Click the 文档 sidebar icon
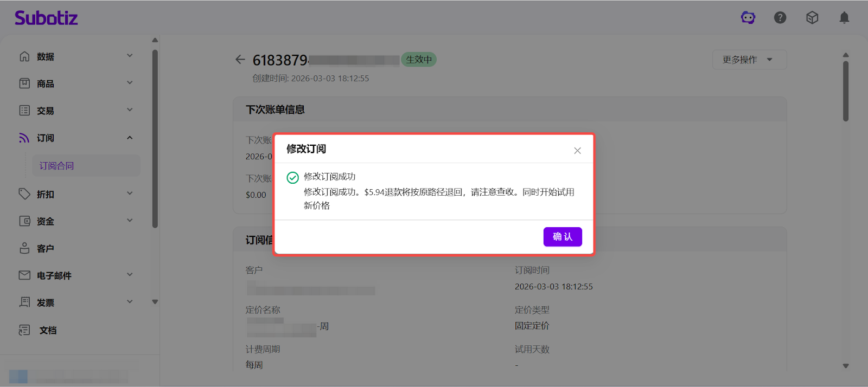Screen dimensions: 868x387 tap(24, 330)
